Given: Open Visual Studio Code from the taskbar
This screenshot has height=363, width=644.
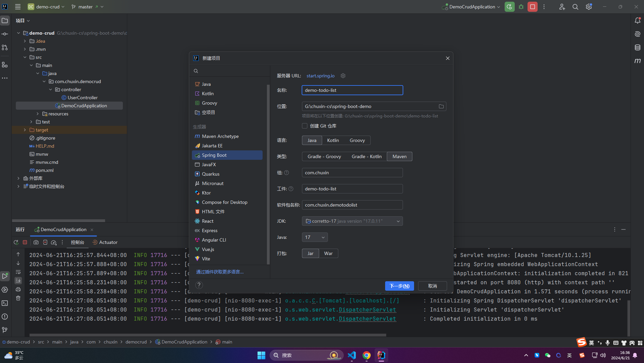Looking at the screenshot, I should tap(352, 355).
